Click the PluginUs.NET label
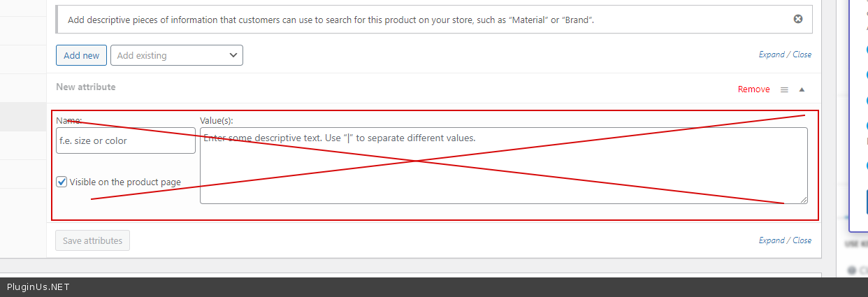The height and width of the screenshot is (297, 868). [x=38, y=287]
